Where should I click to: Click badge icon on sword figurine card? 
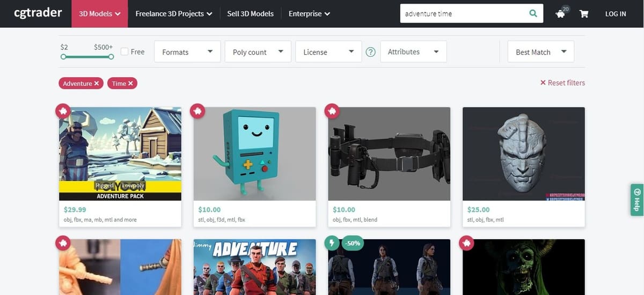point(63,243)
